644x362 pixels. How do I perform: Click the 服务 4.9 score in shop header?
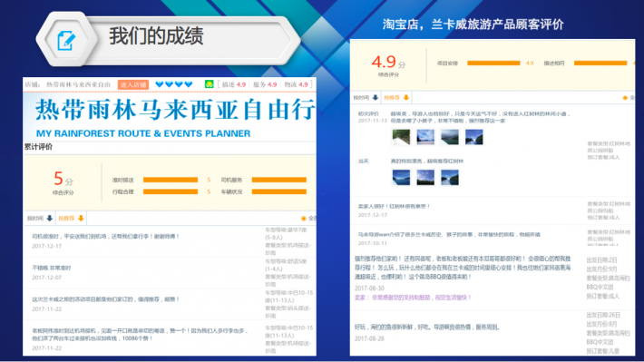pos(265,84)
